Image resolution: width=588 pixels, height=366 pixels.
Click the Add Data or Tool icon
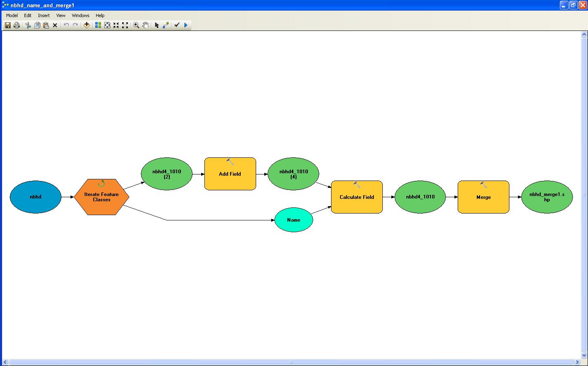[87, 25]
